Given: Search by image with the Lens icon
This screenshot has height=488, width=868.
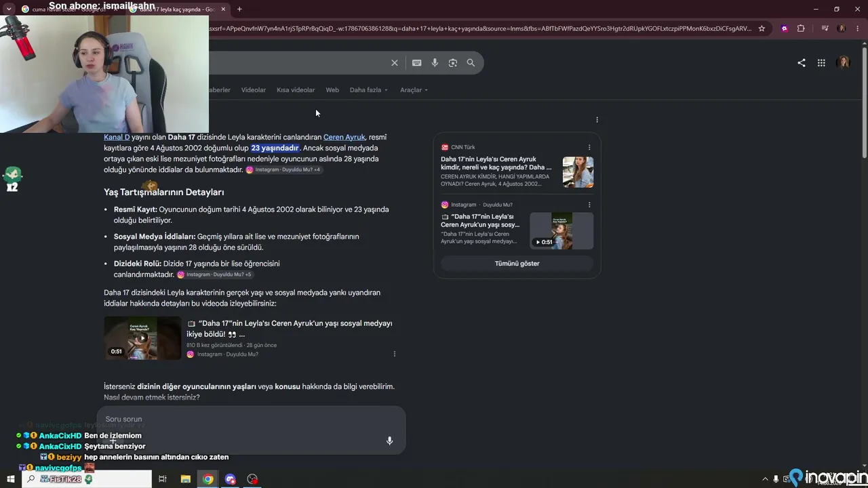Looking at the screenshot, I should pos(453,63).
